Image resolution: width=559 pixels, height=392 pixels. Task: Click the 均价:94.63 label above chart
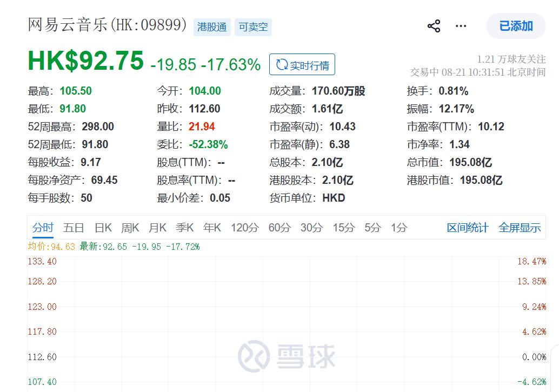coord(51,247)
